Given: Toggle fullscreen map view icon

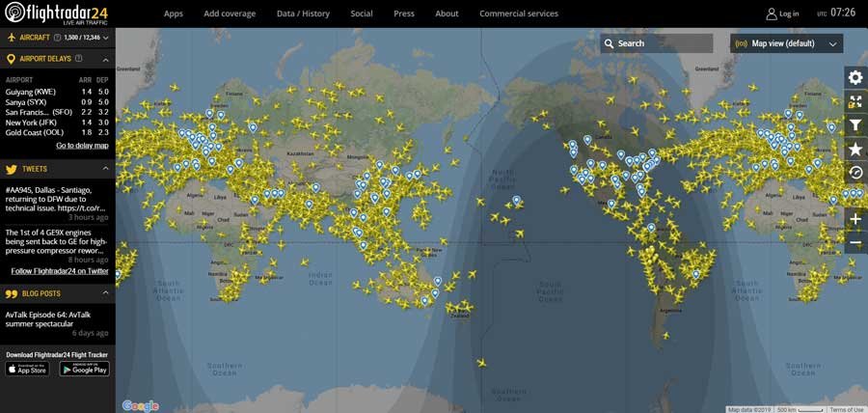Looking at the screenshot, I should (x=855, y=102).
